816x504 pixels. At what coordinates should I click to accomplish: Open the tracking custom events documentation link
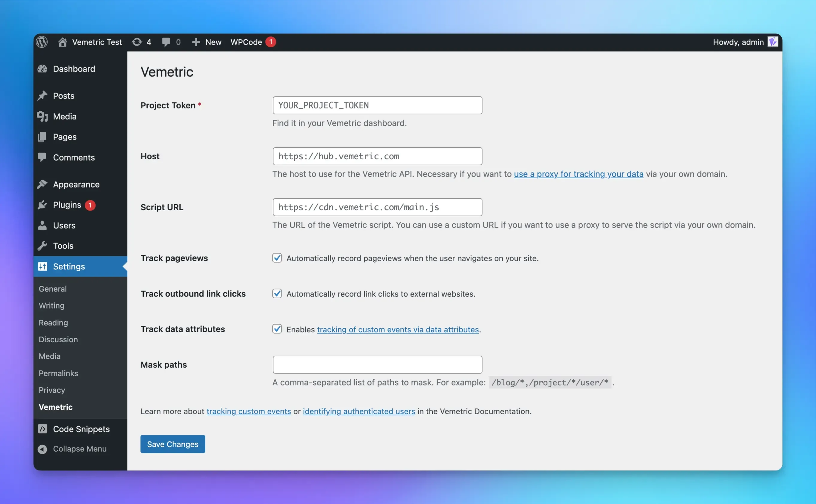(249, 411)
